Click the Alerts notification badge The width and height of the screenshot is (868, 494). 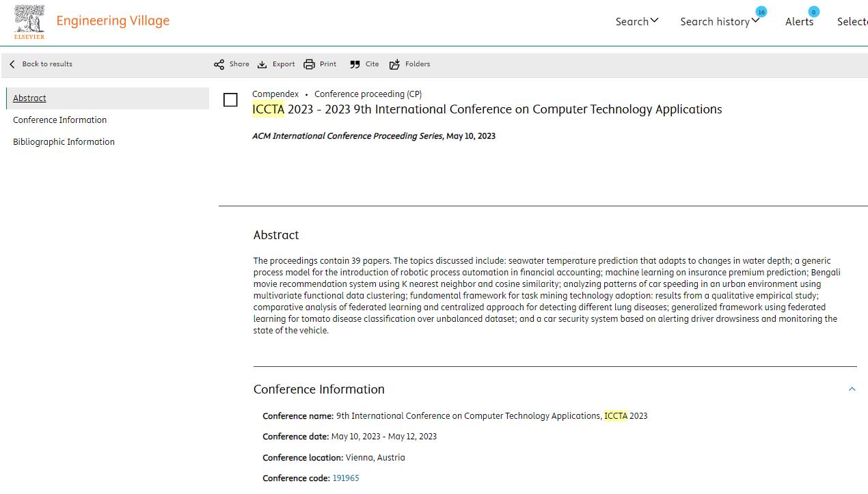click(813, 12)
